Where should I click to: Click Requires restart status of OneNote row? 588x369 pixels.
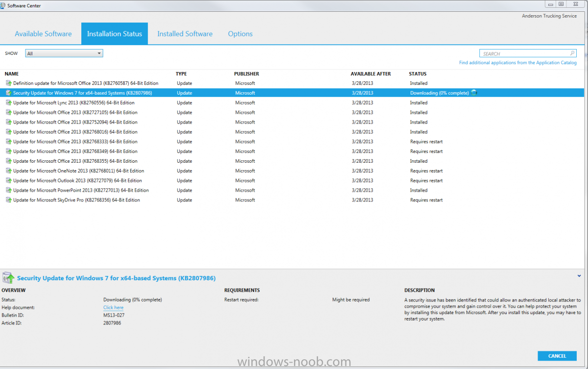pyautogui.click(x=426, y=171)
